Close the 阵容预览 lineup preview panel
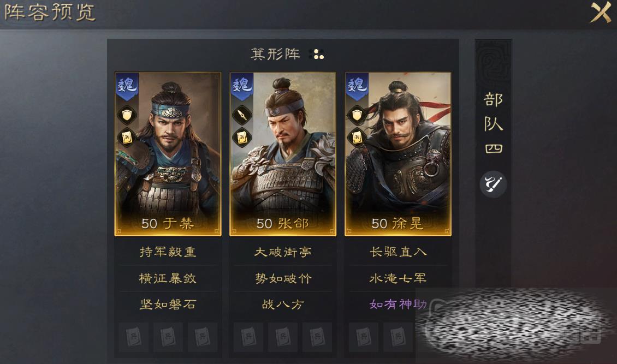The width and height of the screenshot is (617, 364). click(601, 12)
